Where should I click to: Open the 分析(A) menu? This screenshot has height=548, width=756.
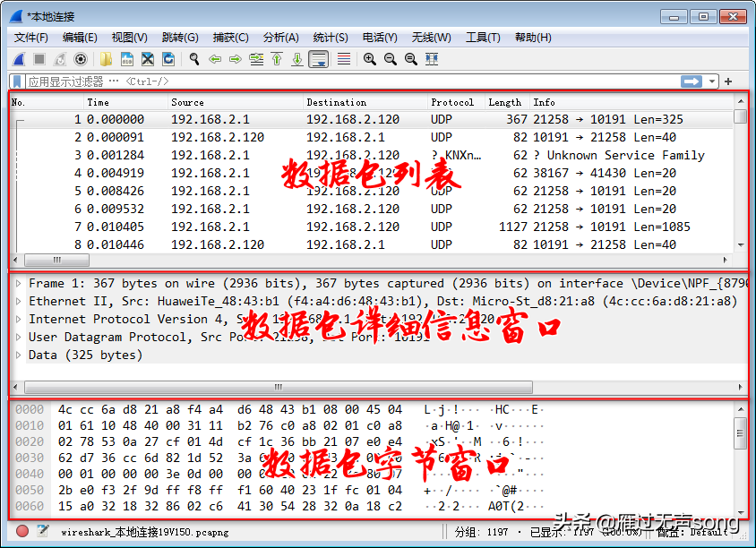point(280,38)
